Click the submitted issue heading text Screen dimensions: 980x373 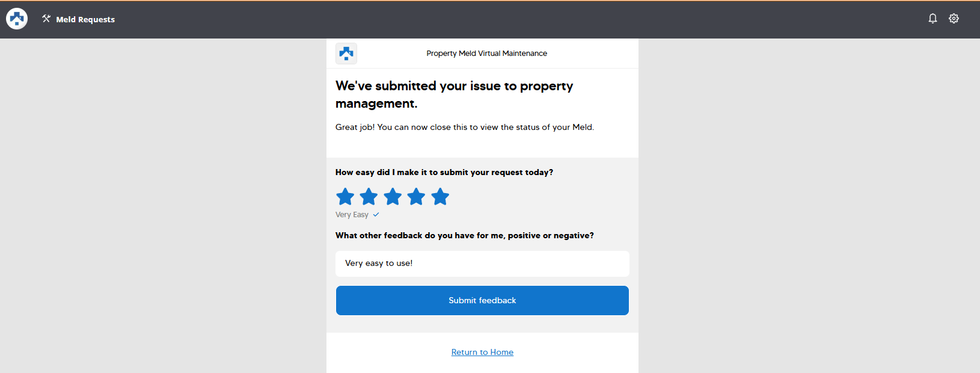pos(455,94)
